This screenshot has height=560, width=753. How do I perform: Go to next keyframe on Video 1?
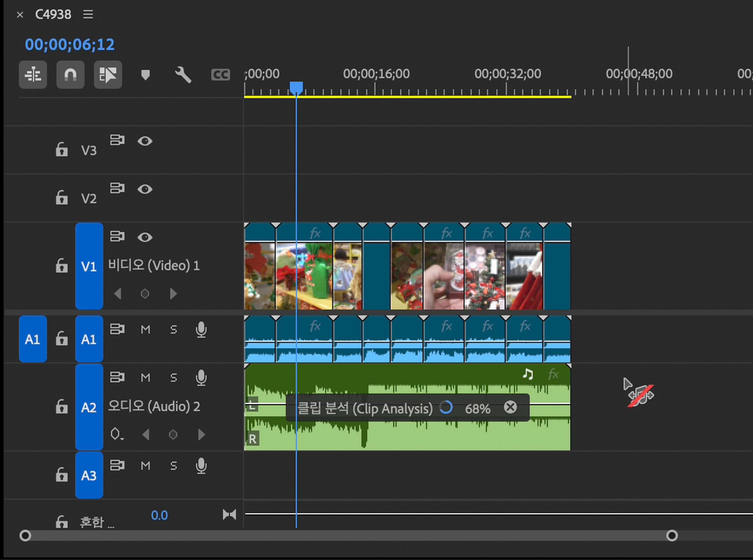click(x=173, y=294)
